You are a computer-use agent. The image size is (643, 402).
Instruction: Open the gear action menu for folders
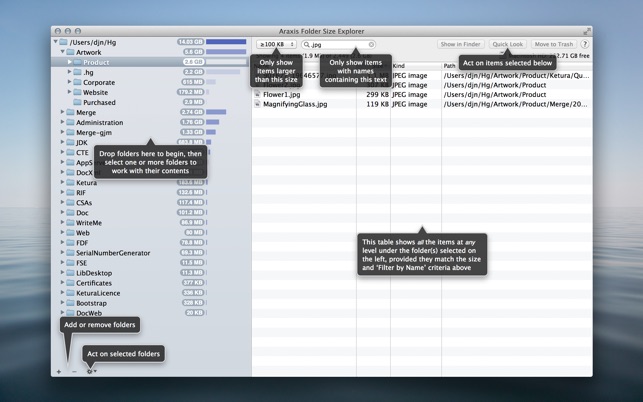pos(91,372)
